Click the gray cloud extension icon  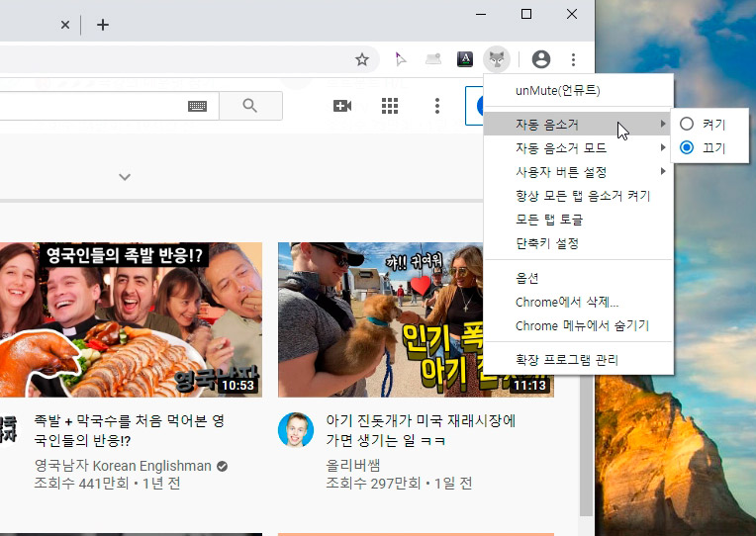tap(433, 59)
